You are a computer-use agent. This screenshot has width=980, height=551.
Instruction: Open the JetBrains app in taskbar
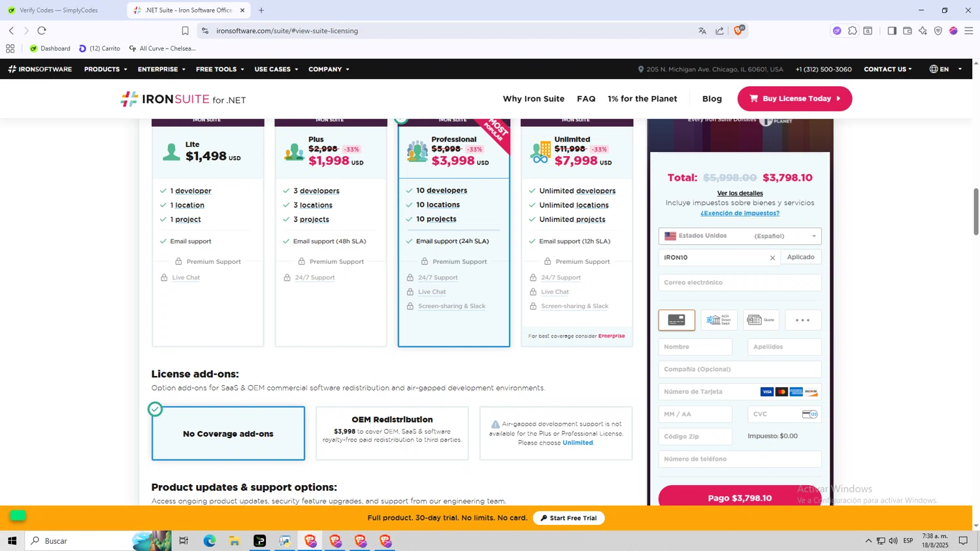point(260,541)
